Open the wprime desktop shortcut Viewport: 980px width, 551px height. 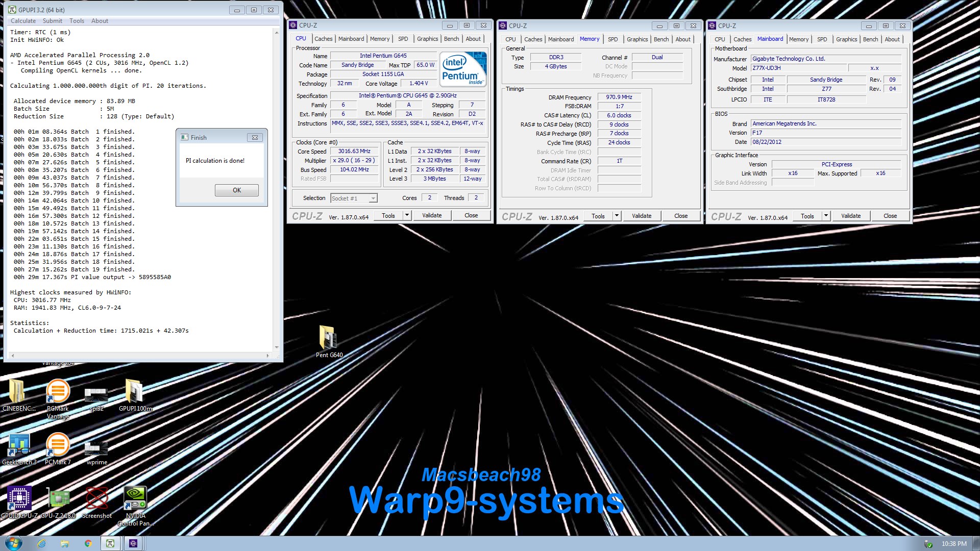coord(96,452)
